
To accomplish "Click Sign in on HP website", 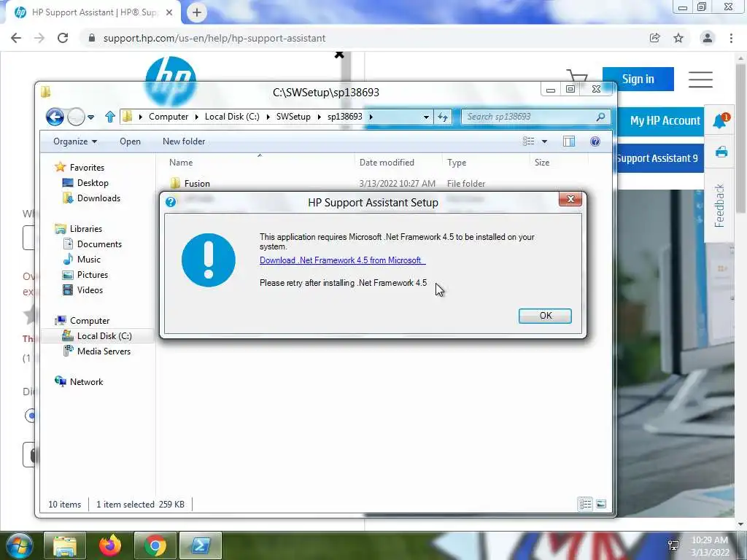I will pyautogui.click(x=638, y=79).
